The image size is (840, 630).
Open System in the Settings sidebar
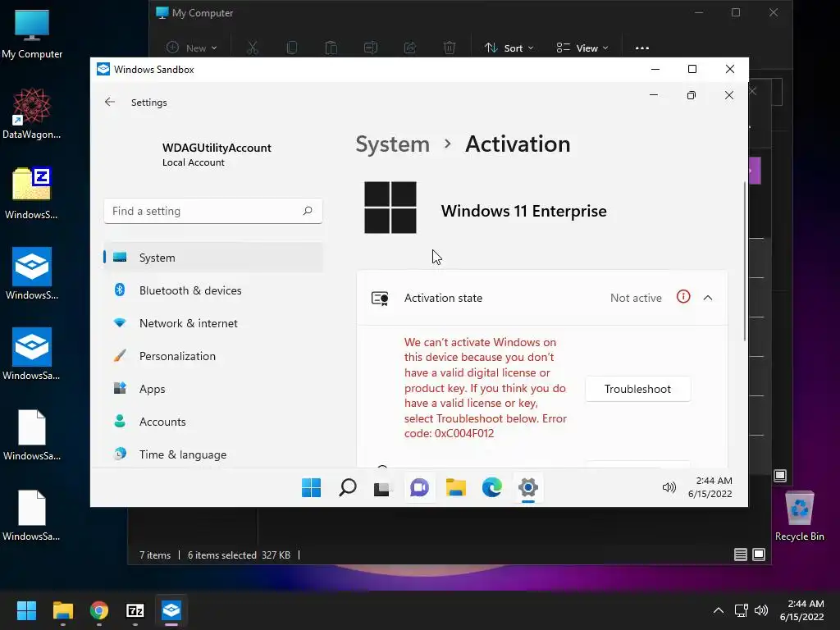tap(213, 257)
